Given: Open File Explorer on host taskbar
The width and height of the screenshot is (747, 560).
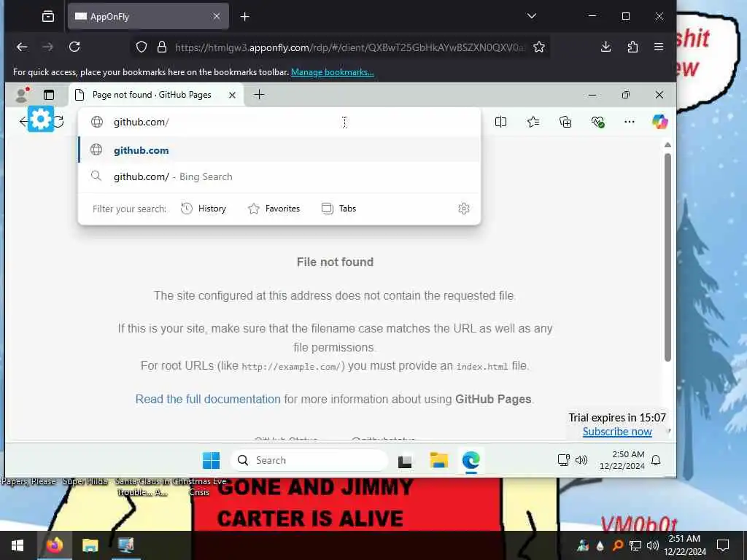Looking at the screenshot, I should coord(90,545).
